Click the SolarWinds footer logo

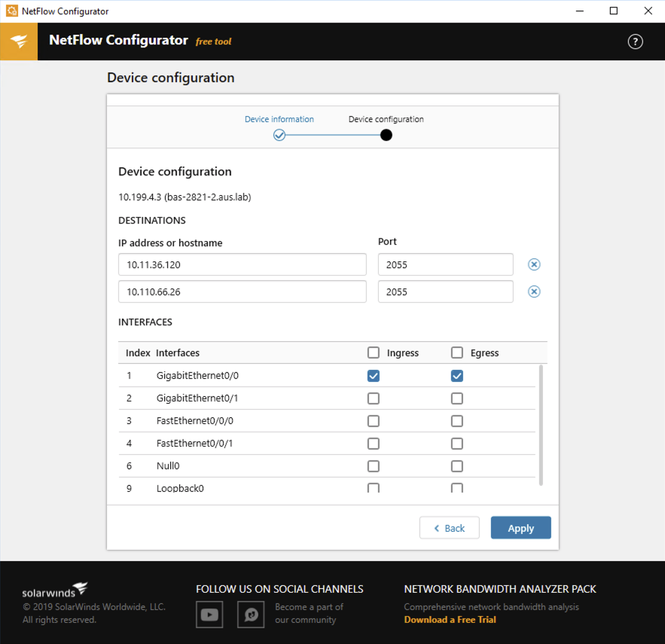(x=55, y=590)
